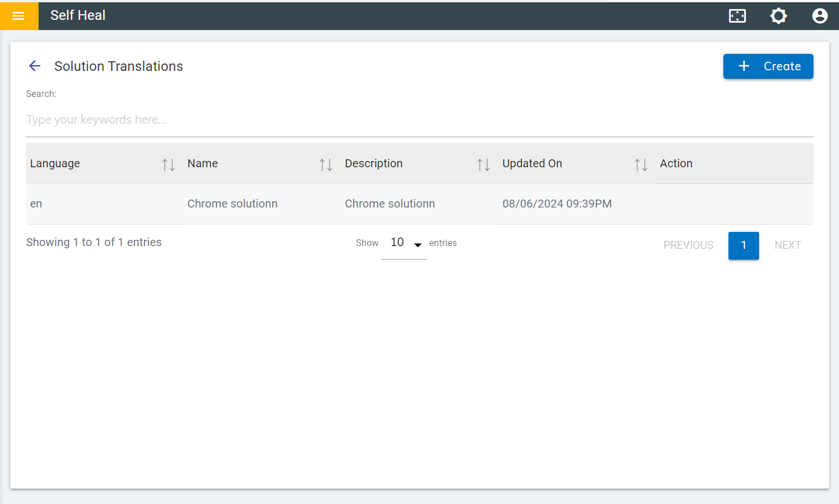Go to the PREVIOUS page
Viewport: 839px width, 504px height.
688,245
